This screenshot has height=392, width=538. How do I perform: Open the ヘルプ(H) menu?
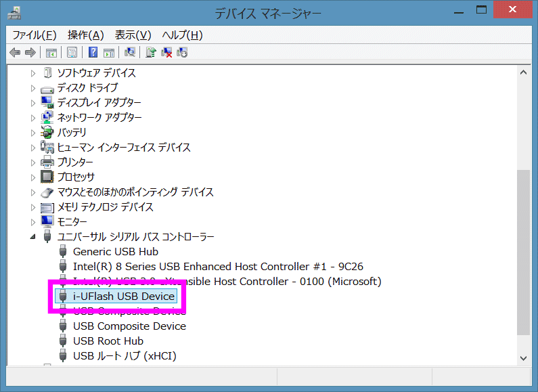coord(182,35)
